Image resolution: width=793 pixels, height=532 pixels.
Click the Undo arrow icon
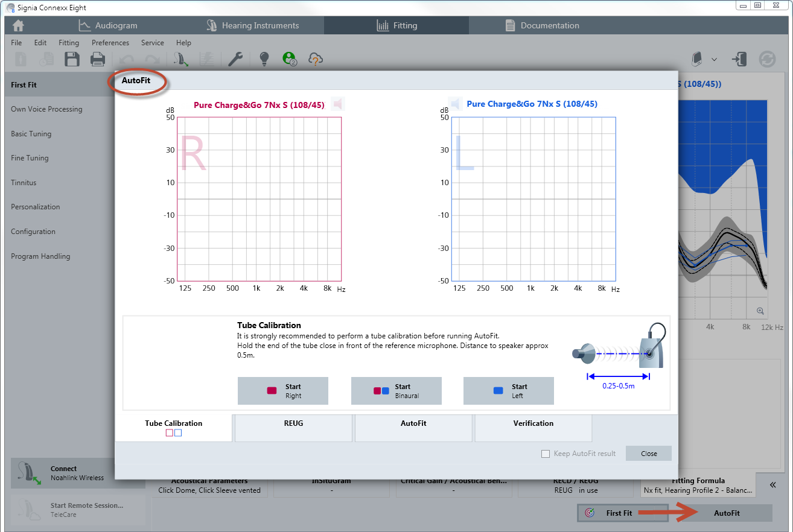[x=126, y=59]
